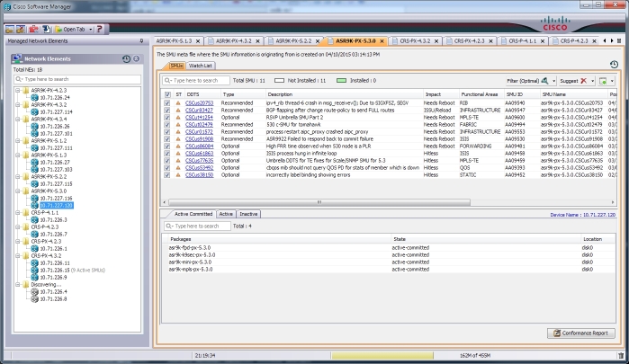Uncheck the CSCur83427 row checkbox
The image size is (629, 364).
167,111
